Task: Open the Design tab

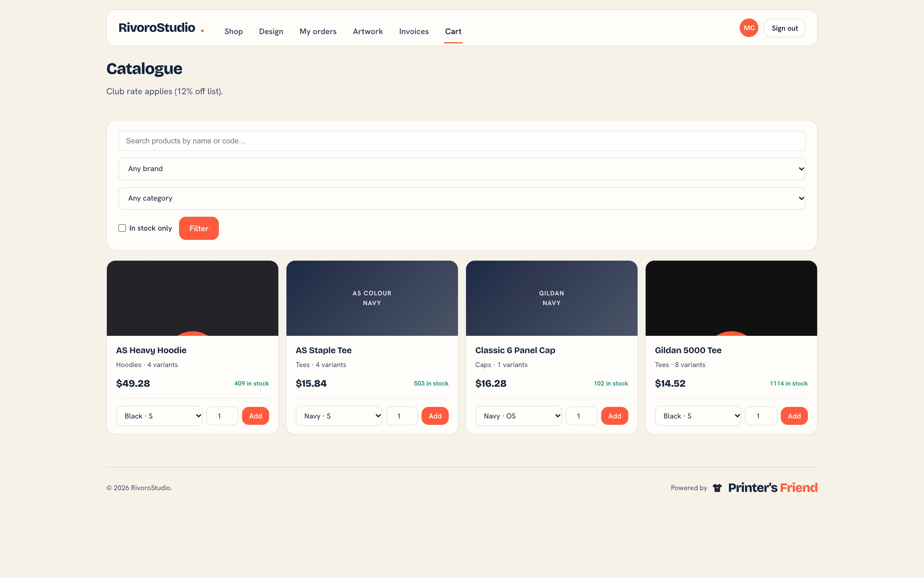Action: click(x=271, y=31)
